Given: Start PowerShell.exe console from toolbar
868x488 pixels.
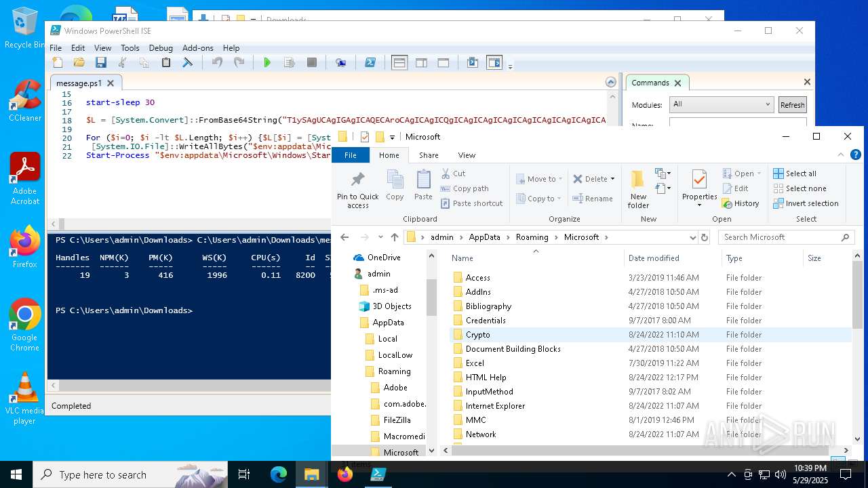Looking at the screenshot, I should pos(370,62).
